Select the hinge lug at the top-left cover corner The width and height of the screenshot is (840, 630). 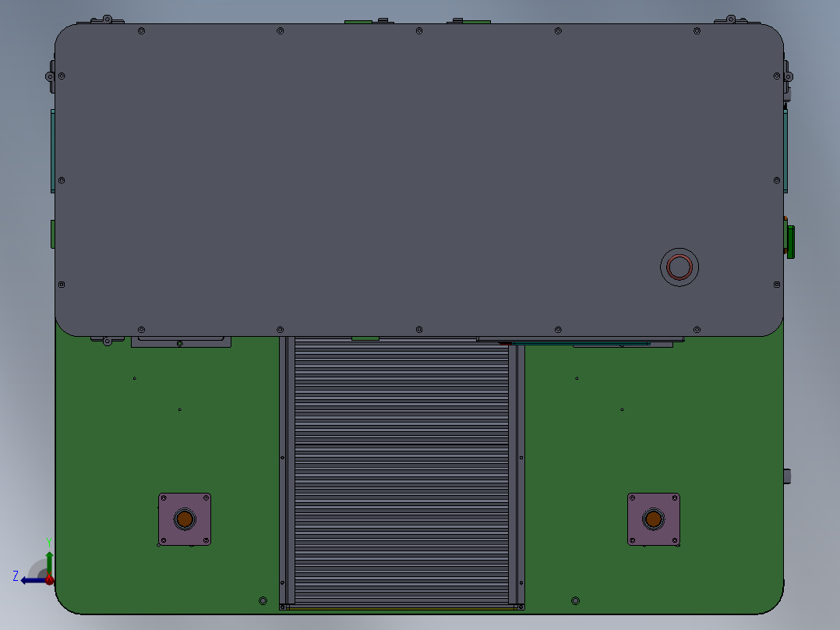[x=108, y=19]
